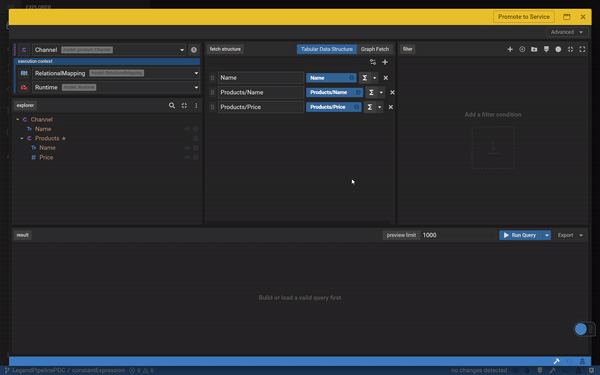600x375 pixels.
Task: Open the Run Query options arrow
Action: tap(547, 235)
